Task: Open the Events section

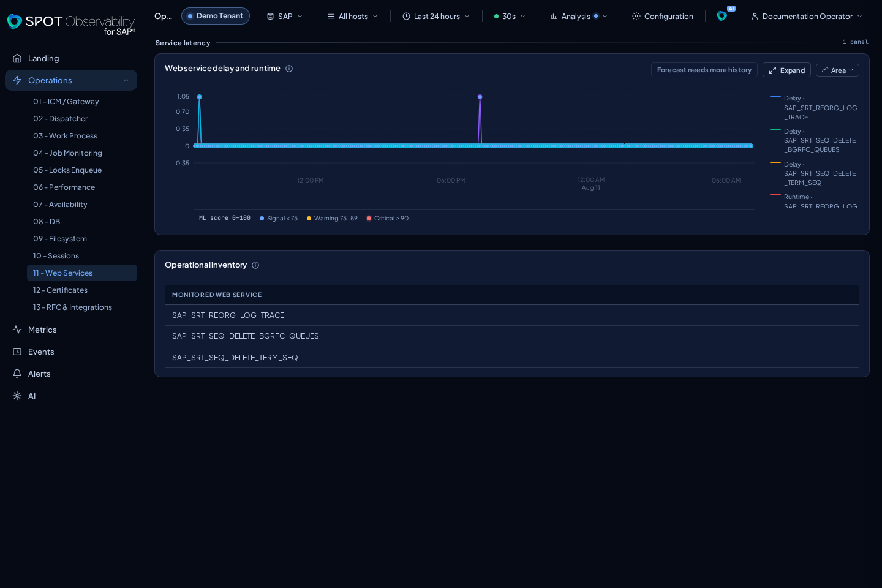Action: (71, 352)
